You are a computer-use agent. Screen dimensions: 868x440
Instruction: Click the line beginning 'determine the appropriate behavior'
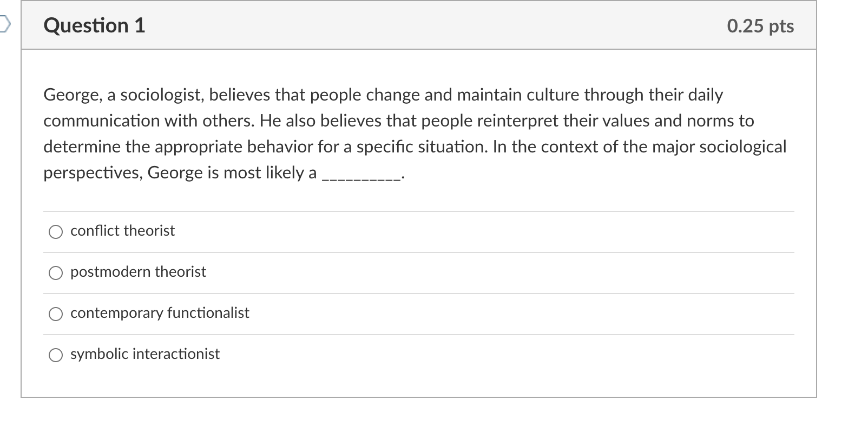415,146
